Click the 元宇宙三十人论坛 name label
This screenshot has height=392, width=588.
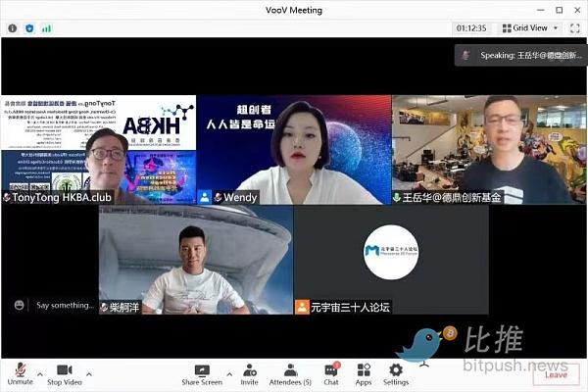(x=350, y=308)
